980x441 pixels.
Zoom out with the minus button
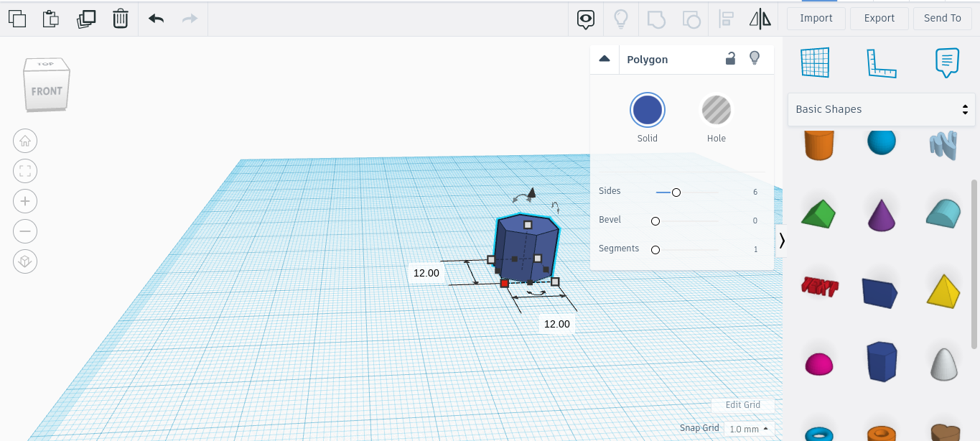(x=25, y=231)
